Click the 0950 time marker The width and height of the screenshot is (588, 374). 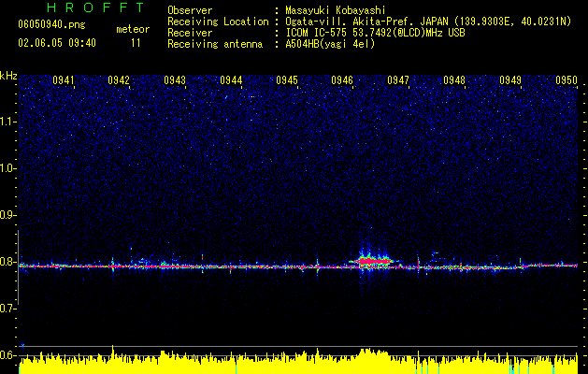point(566,80)
